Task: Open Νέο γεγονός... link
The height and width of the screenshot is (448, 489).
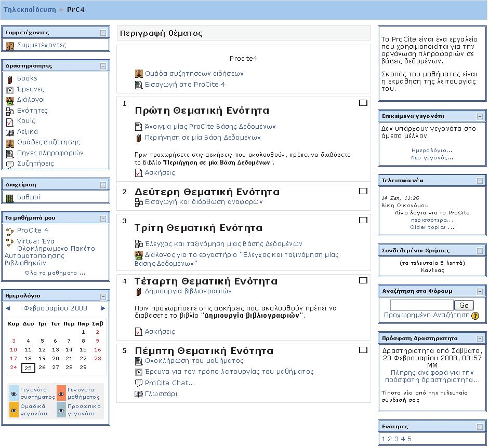Action: pyautogui.click(x=432, y=158)
